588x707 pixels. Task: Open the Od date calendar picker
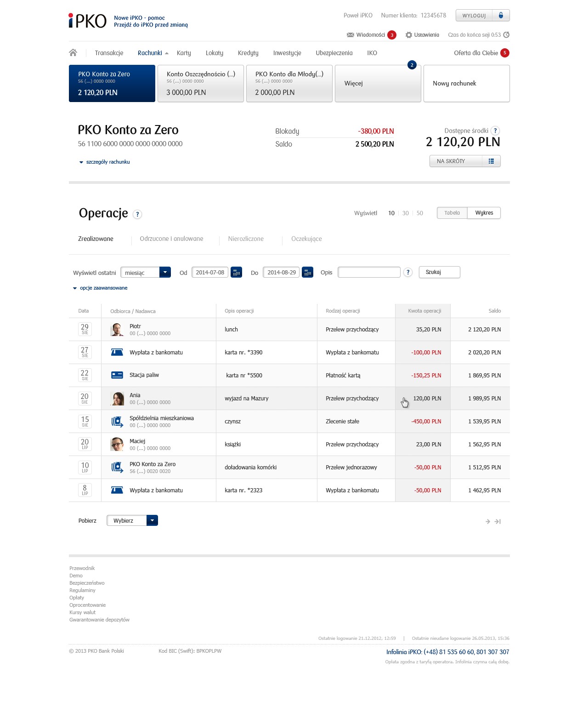(236, 273)
